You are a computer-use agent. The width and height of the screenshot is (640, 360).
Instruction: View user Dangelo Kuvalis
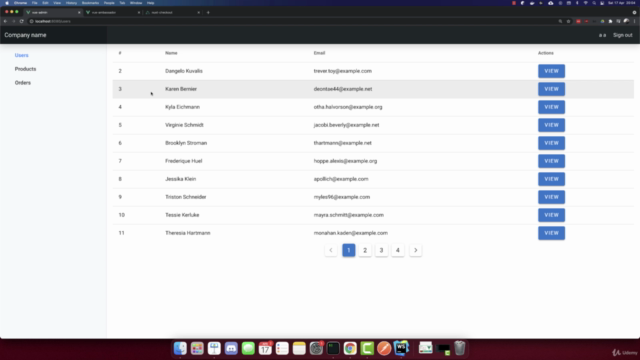[x=551, y=71]
